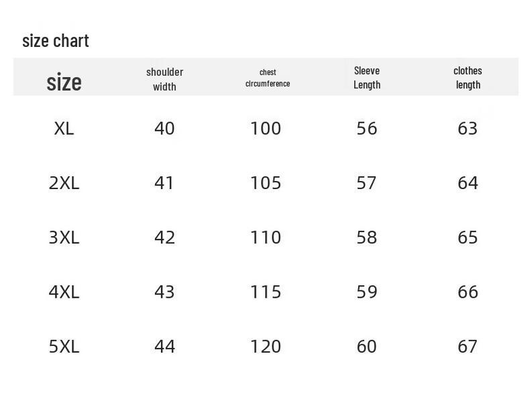
Task: Click the "chest circumference" header
Action: (267, 78)
